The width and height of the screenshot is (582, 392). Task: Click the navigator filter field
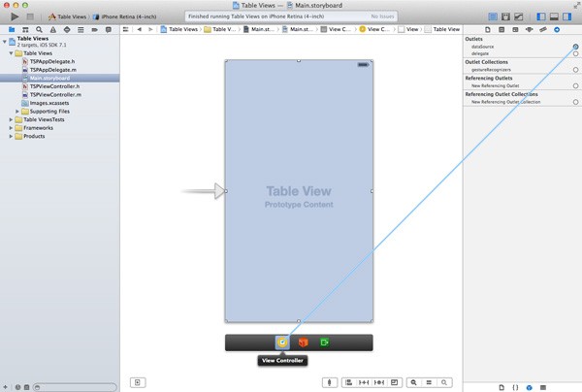(75, 387)
